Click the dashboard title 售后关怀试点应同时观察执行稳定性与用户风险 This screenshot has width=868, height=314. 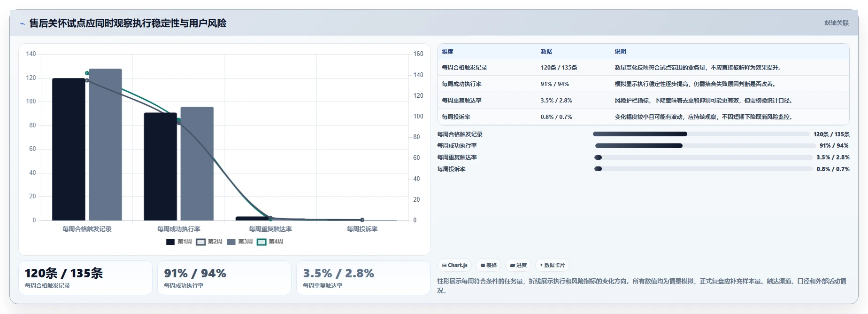click(x=128, y=24)
